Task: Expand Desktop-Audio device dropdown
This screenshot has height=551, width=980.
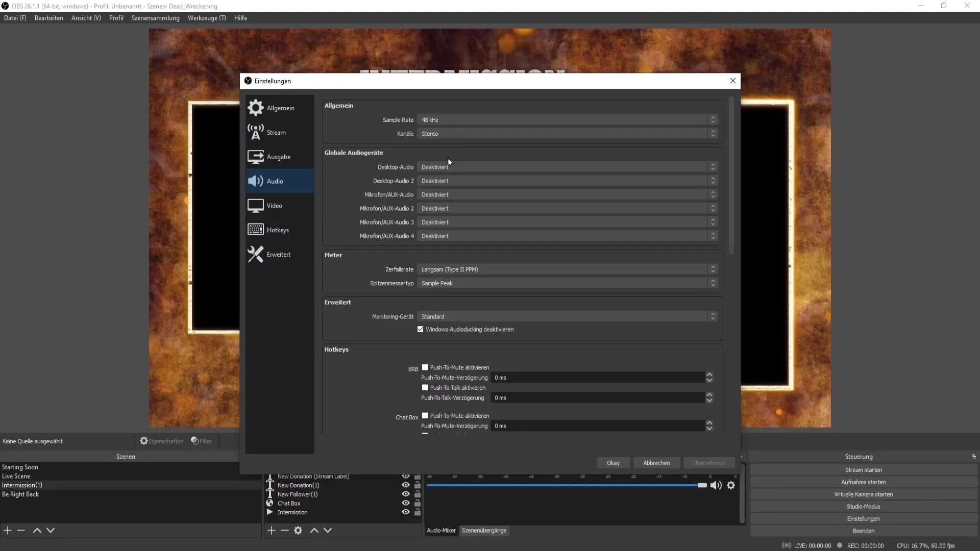Action: click(x=713, y=166)
